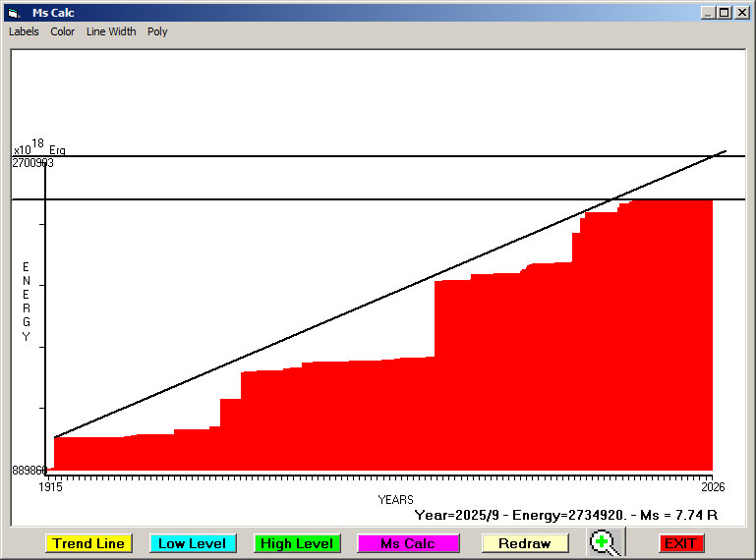Open the Labels menu

(24, 31)
